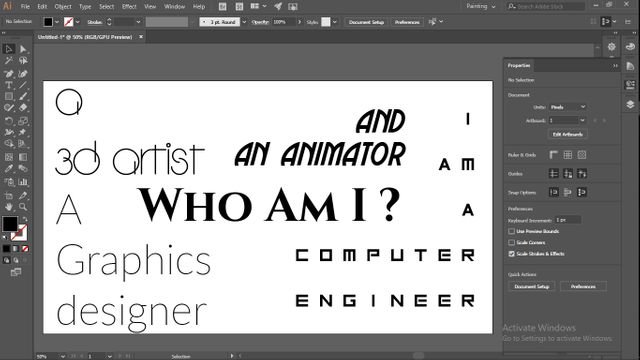Open the File menu
This screenshot has height=360, width=640.
25,7
